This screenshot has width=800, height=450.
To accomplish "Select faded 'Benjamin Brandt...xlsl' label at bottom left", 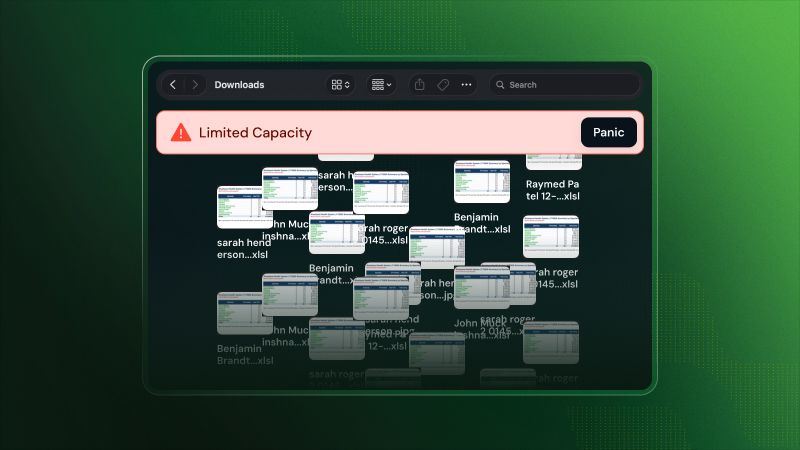I will point(245,355).
